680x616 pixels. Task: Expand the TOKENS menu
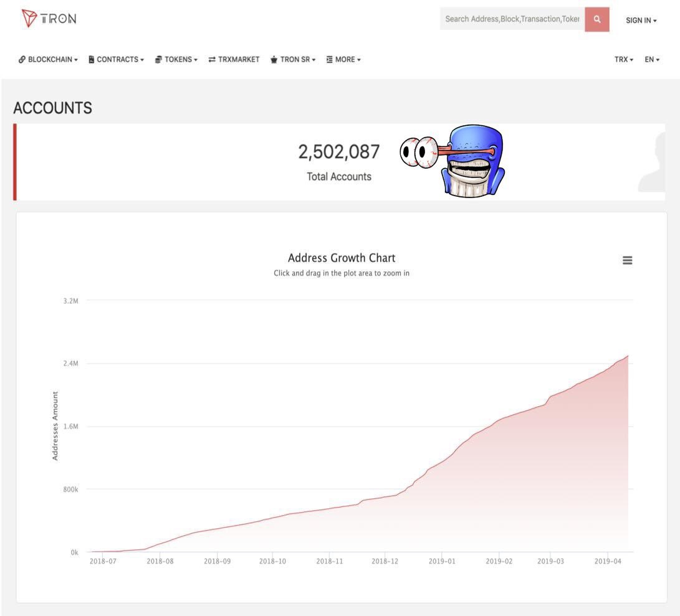[x=176, y=59]
